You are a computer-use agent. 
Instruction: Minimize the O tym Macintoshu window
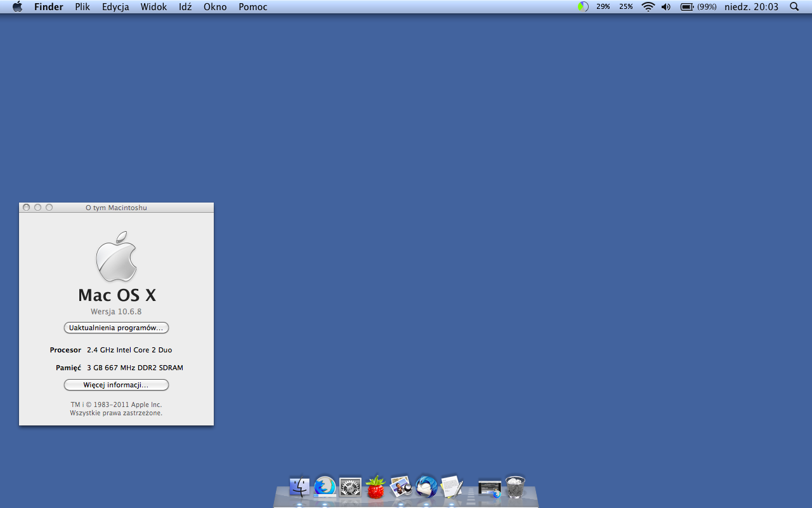(x=37, y=208)
